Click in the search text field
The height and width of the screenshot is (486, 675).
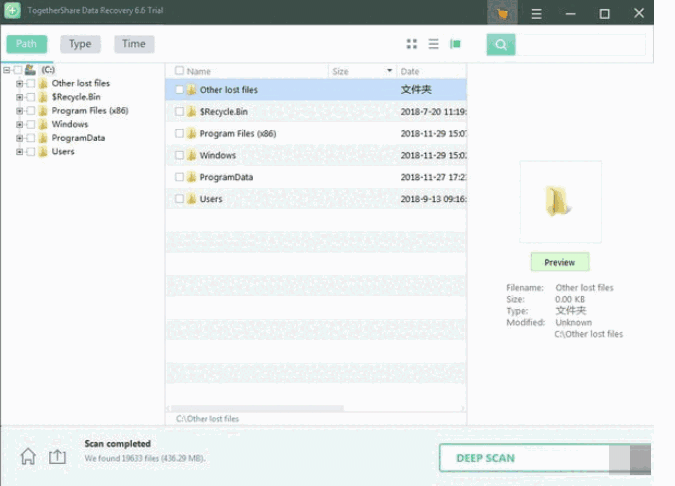click(580, 44)
